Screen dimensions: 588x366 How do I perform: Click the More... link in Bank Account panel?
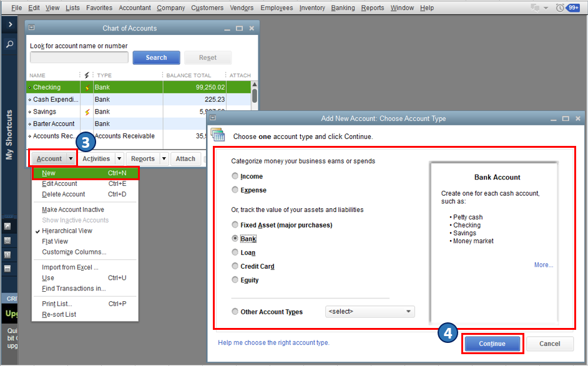pyautogui.click(x=544, y=265)
